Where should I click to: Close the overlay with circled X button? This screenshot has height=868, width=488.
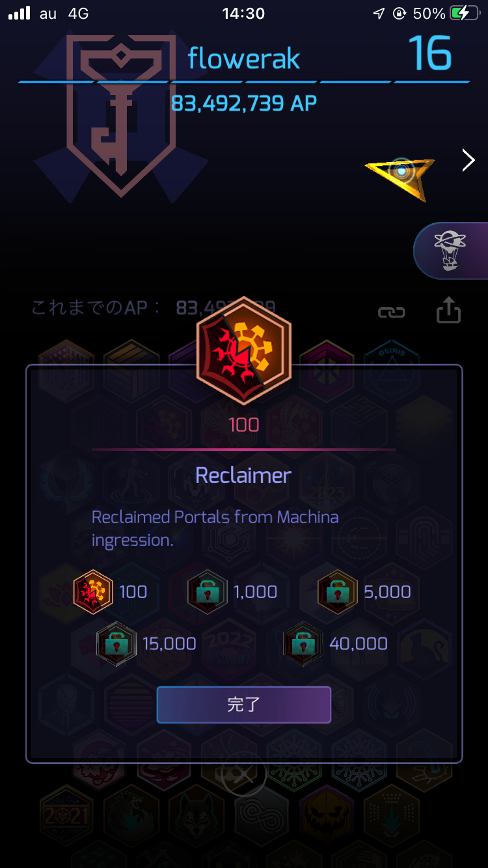(x=244, y=774)
